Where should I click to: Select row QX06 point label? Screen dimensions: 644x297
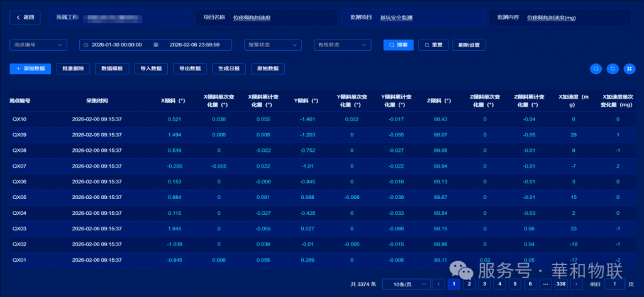(x=19, y=181)
